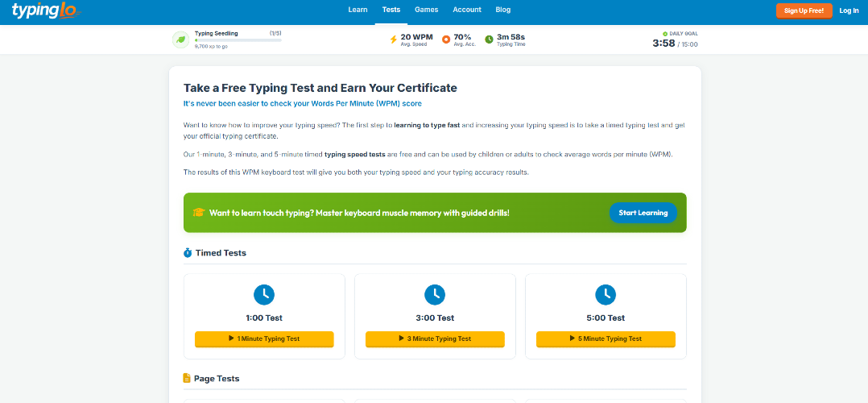Screen dimensions: 868x403
Task: Click the green daily goal dot icon
Action: 665,34
